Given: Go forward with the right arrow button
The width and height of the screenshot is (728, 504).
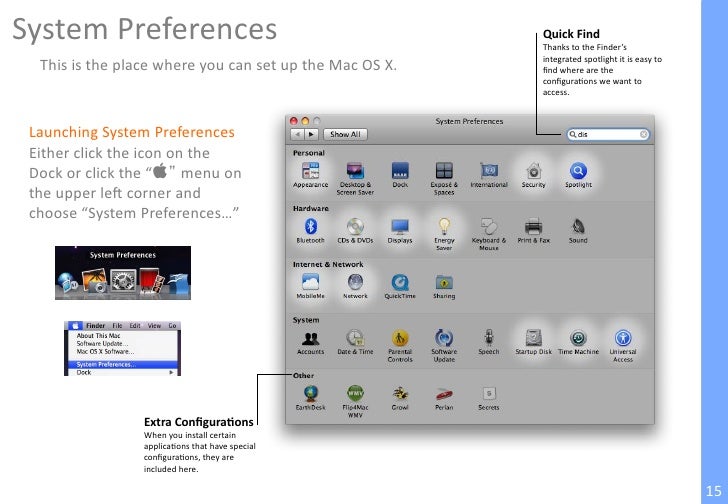Looking at the screenshot, I should pyautogui.click(x=311, y=134).
